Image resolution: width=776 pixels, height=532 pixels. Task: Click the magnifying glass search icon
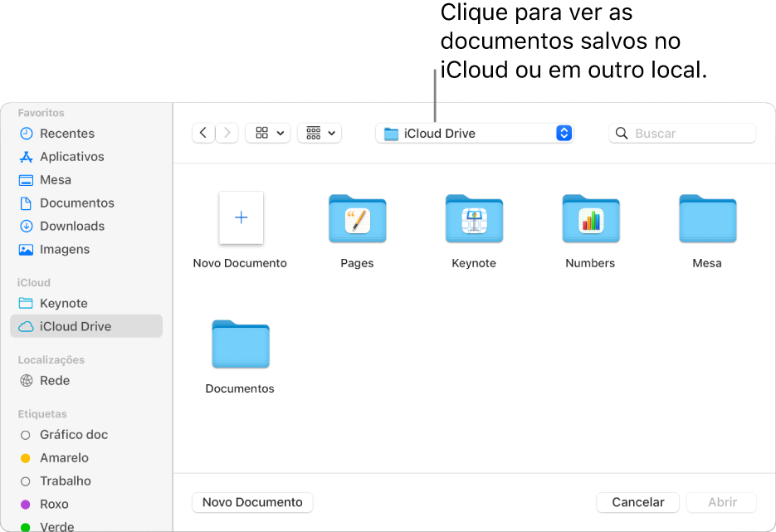point(622,133)
